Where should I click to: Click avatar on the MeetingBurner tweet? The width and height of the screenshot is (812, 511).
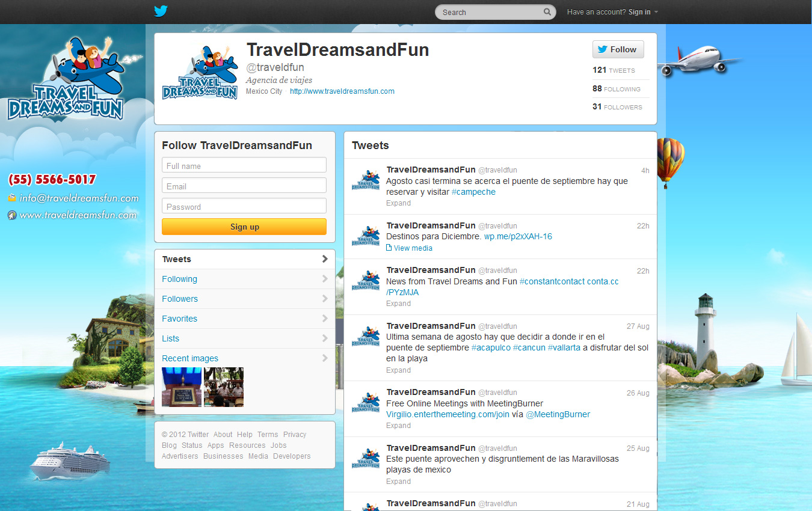366,402
